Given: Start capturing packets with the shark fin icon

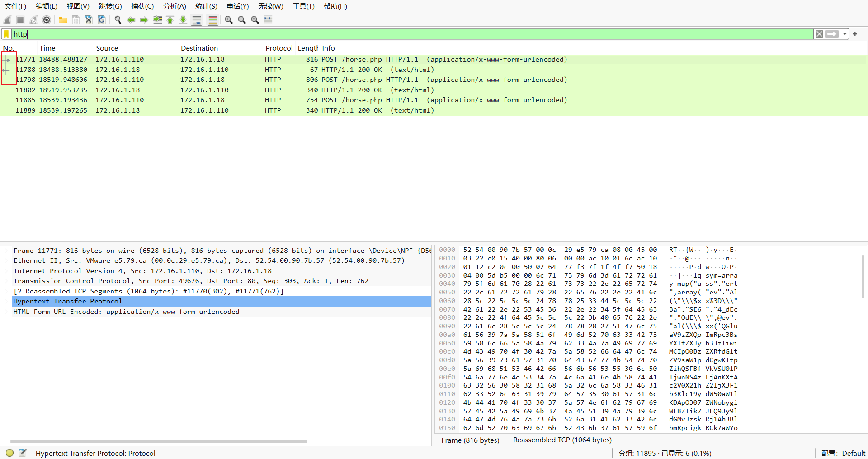Looking at the screenshot, I should (7, 20).
